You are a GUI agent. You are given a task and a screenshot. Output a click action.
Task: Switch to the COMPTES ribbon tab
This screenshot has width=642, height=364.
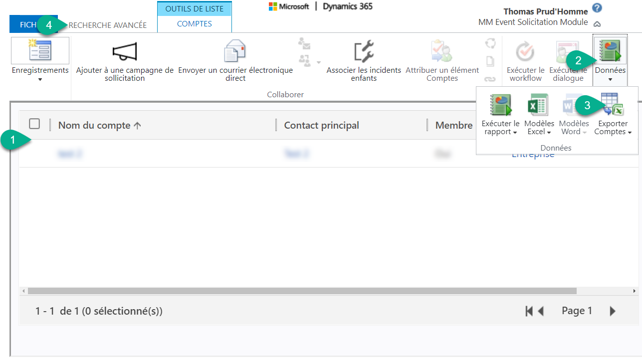coord(194,24)
